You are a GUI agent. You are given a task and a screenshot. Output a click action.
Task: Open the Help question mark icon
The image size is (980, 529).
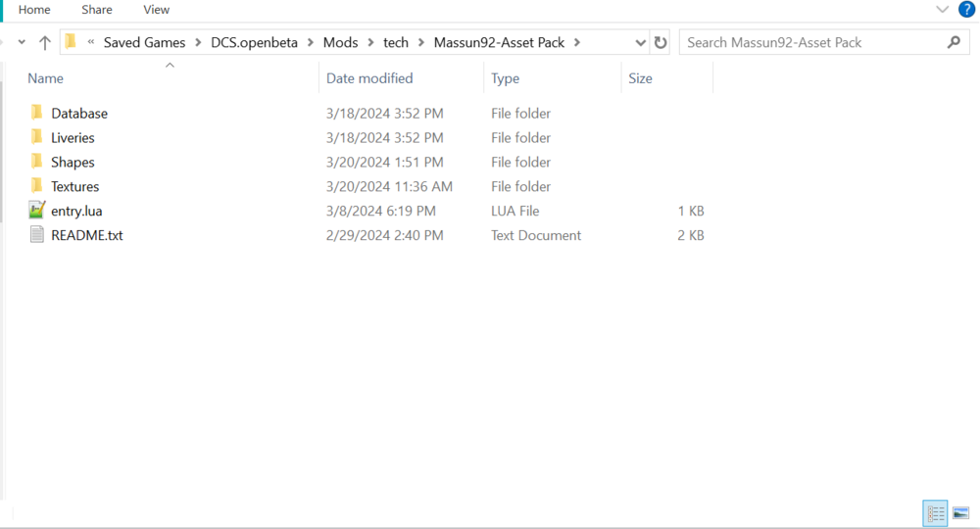point(966,10)
